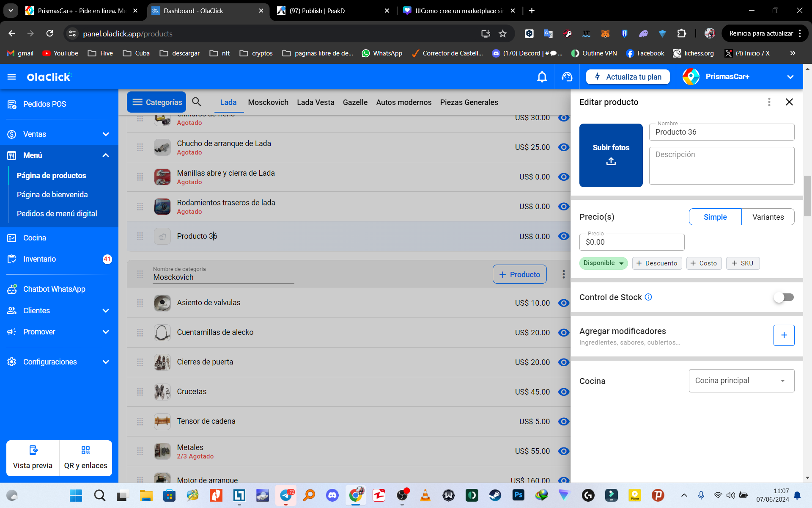Image resolution: width=812 pixels, height=508 pixels.
Task: Expand the Clientes sidebar section
Action: [106, 311]
